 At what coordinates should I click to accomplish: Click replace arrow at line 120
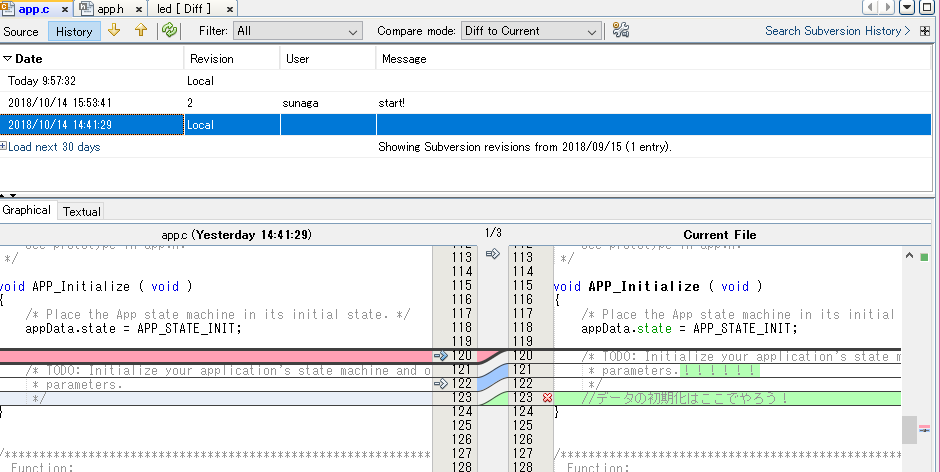[x=439, y=356]
